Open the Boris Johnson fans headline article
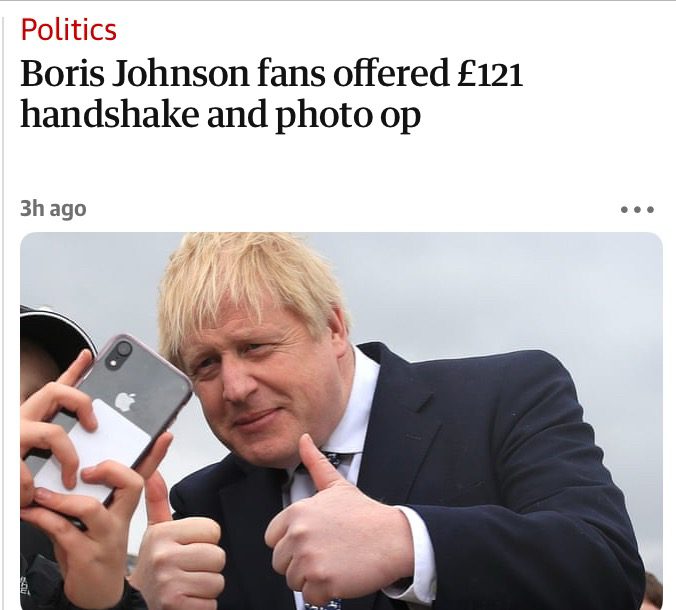Screen dimensions: 676x610 [272, 94]
